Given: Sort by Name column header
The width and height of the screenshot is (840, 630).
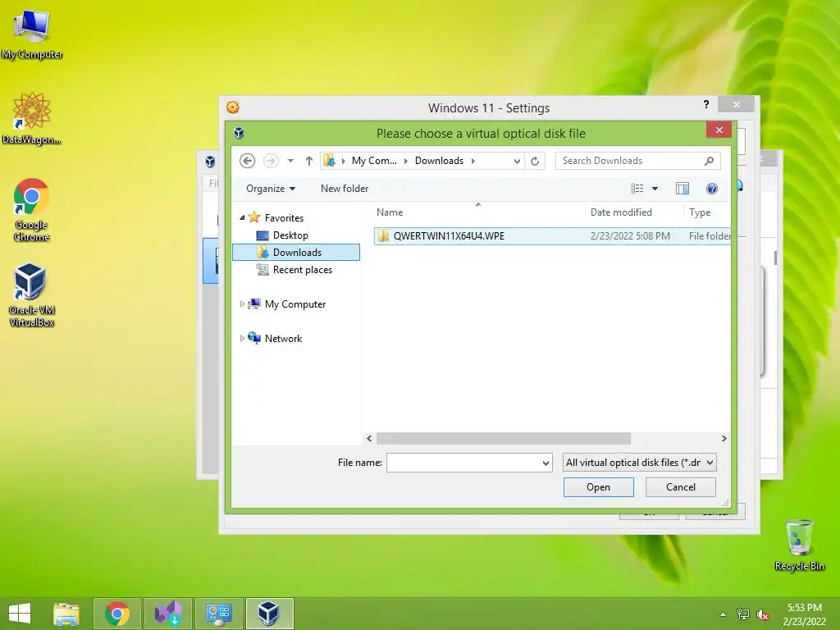Looking at the screenshot, I should pyautogui.click(x=390, y=212).
